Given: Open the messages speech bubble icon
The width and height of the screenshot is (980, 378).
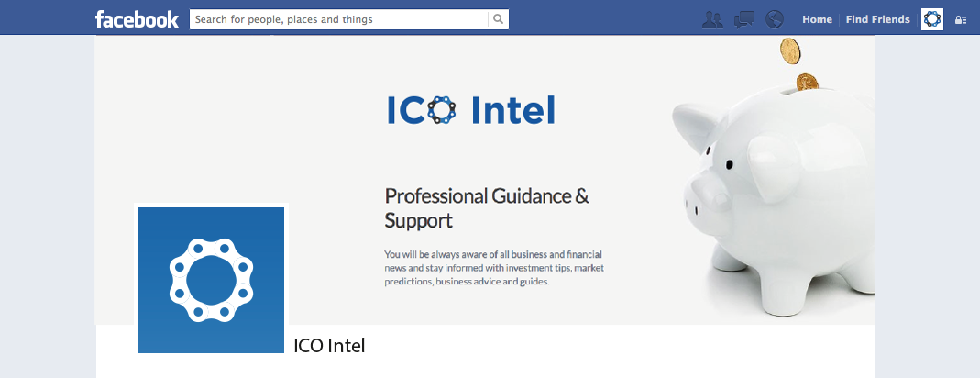Looking at the screenshot, I should pyautogui.click(x=744, y=19).
